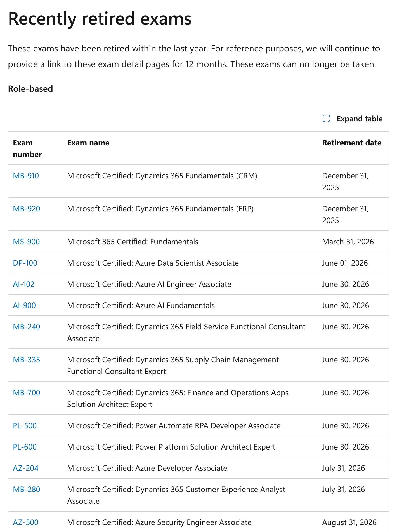Click the Expand table text label
This screenshot has width=397, height=532.
coord(360,119)
